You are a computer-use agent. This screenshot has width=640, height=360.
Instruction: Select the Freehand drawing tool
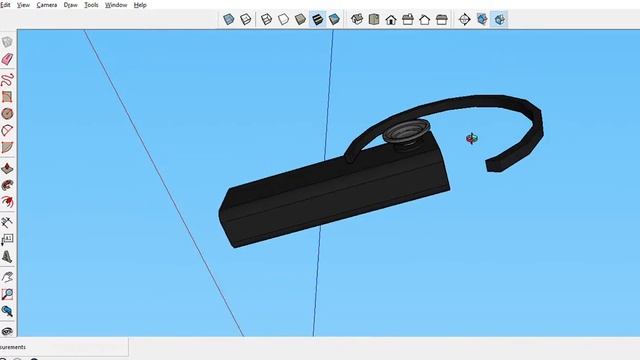pyautogui.click(x=7, y=79)
